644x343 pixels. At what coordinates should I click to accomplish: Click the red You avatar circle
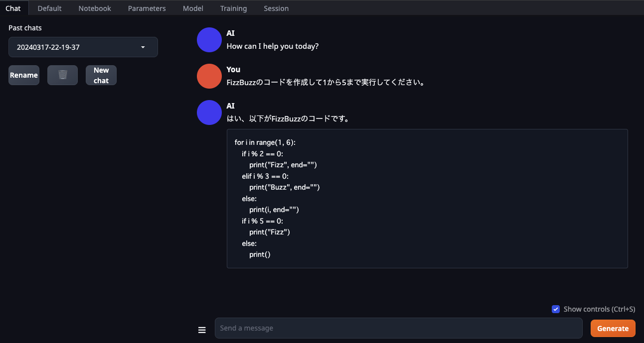[209, 76]
